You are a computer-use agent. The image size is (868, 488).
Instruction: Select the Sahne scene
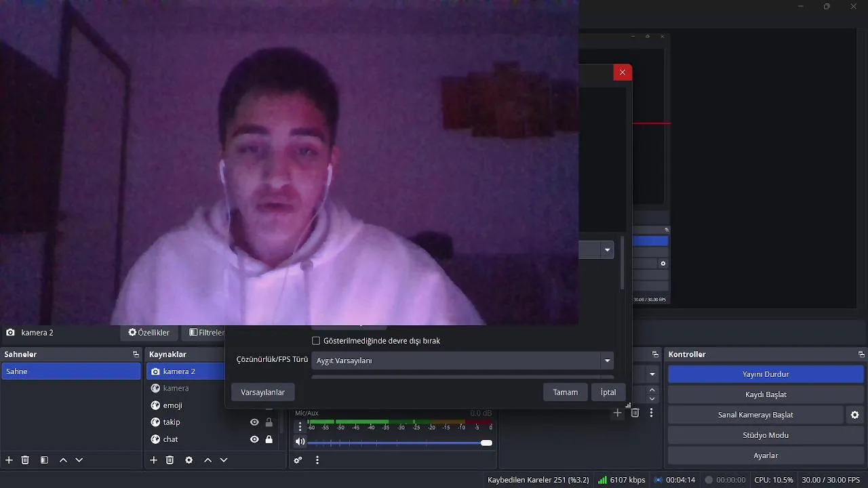click(71, 371)
